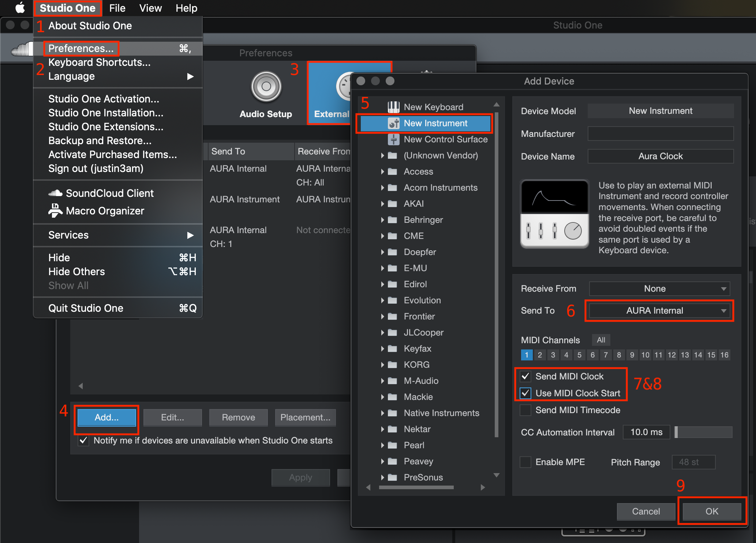
Task: Open the Send To AURA Internal dropdown
Action: coord(659,311)
